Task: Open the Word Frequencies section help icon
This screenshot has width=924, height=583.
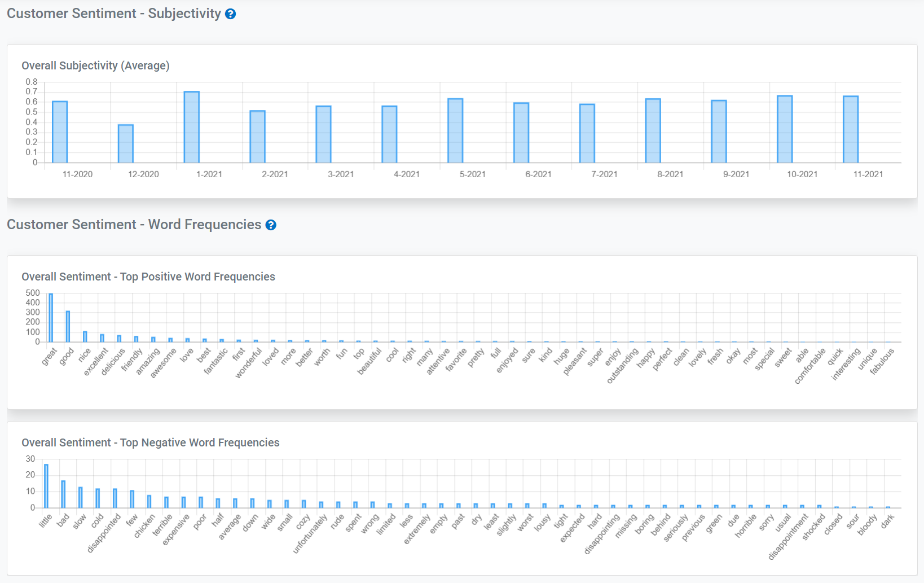Action: pos(271,225)
